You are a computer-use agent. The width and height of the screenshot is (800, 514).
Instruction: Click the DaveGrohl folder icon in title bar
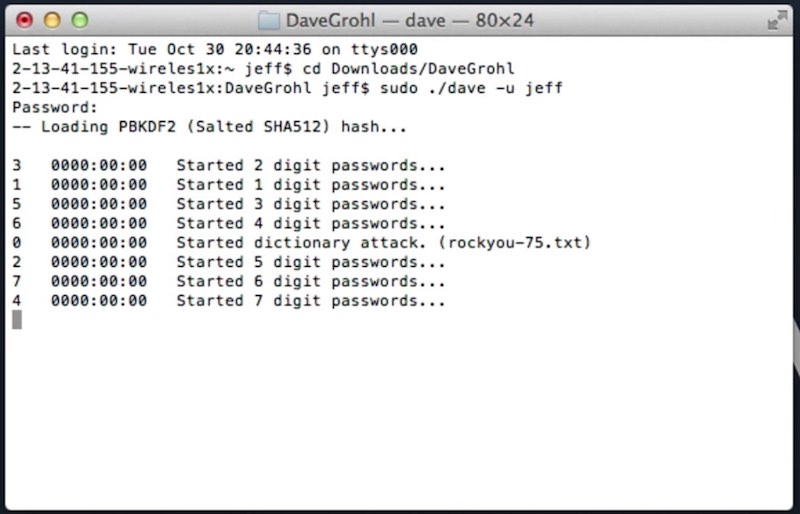268,20
